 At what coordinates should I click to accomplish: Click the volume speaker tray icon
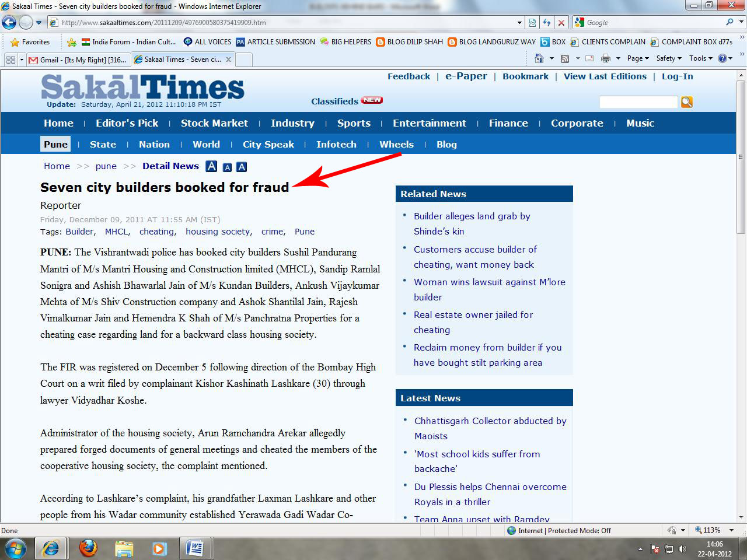[x=682, y=549]
